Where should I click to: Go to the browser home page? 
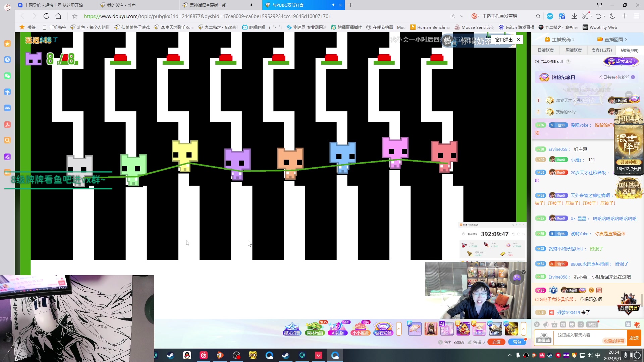coord(58,16)
